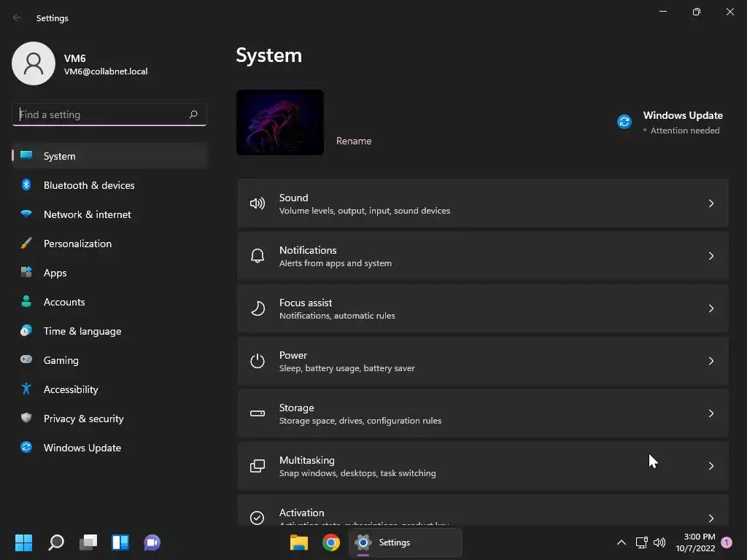Click the Notifications bell icon
The image size is (747, 560).
(258, 256)
